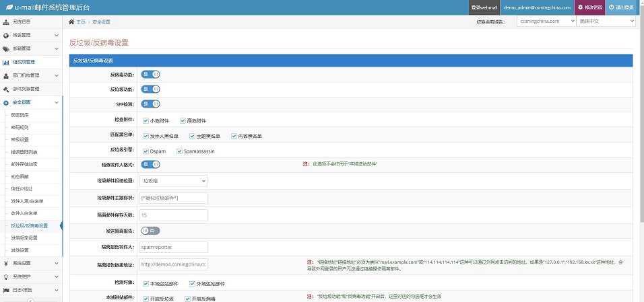
Task: Focus the 隔离报告发件人 input field
Action: tap(173, 247)
